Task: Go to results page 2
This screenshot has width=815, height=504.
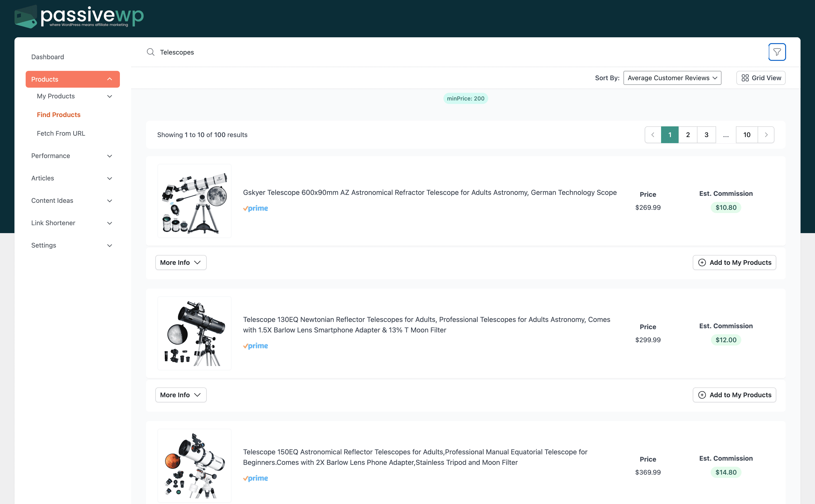Action: pyautogui.click(x=688, y=135)
